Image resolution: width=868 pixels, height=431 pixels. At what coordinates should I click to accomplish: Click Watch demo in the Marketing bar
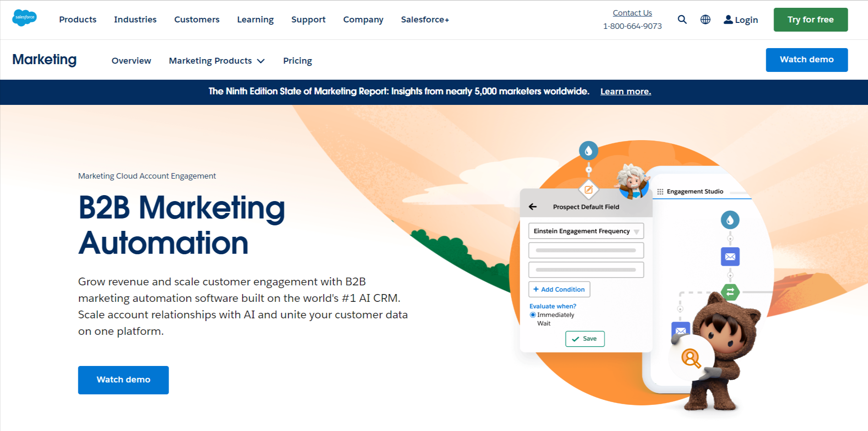point(807,60)
